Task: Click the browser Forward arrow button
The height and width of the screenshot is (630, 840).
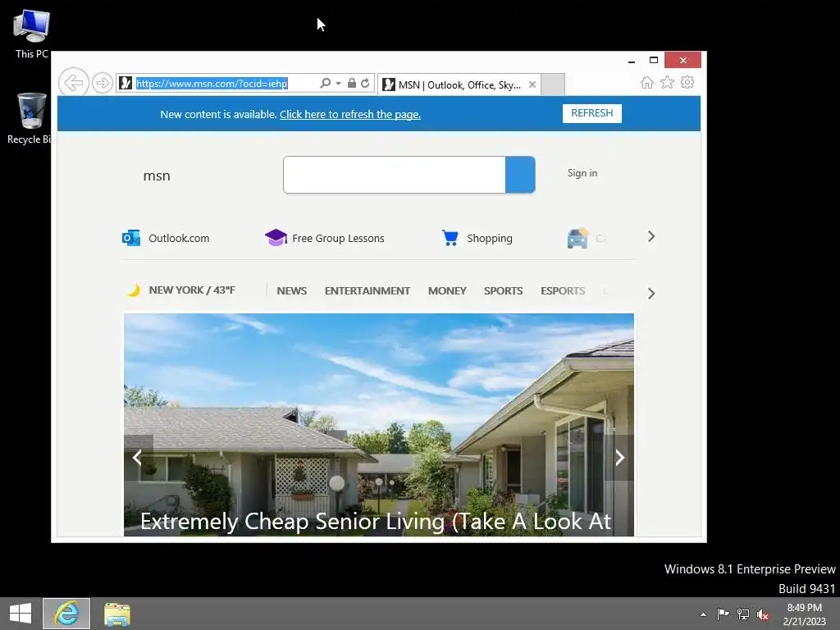Action: coord(102,83)
